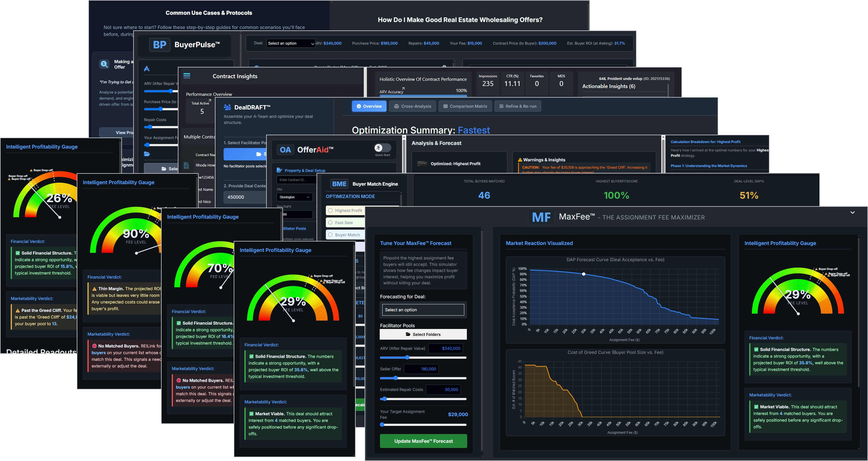868x461 pixels.
Task: Click the Update MaxFee Forecast button
Action: 423,441
